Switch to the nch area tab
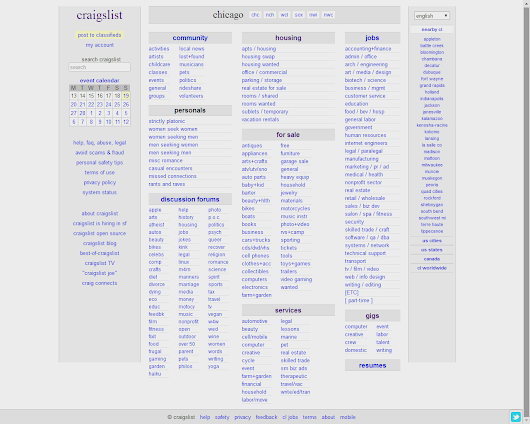Screen dimensions: 530x424 pos(270,15)
